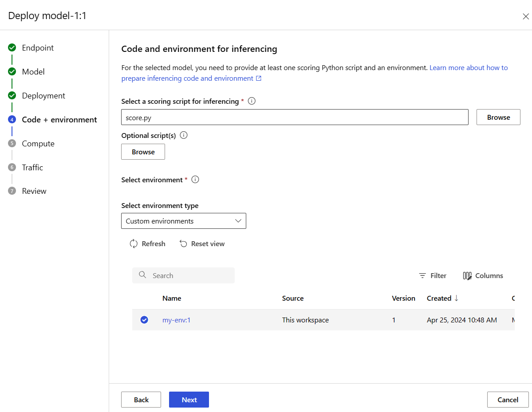This screenshot has height=412, width=532.
Task: Click Next to continue deployment
Action: (189, 400)
